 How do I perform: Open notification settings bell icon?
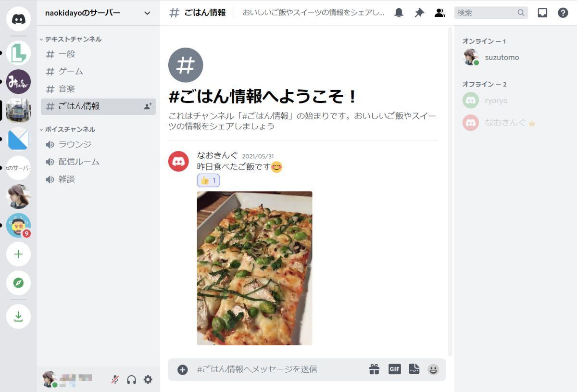click(x=399, y=13)
